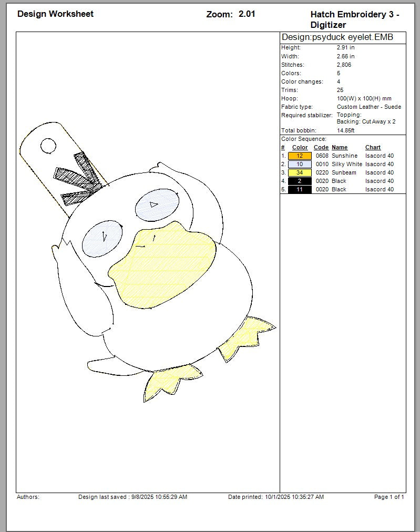
Task: Click the Custom Leather - Suede fabric type
Action: pyautogui.click(x=368, y=107)
